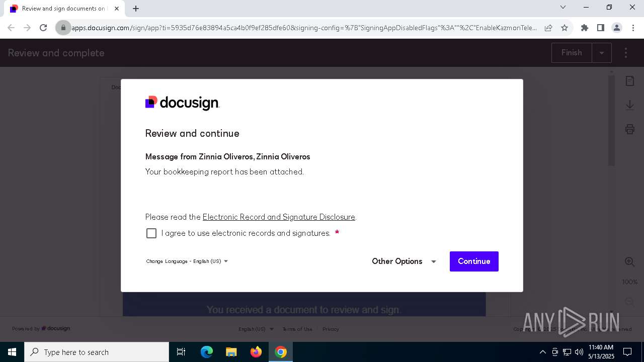Image resolution: width=644 pixels, height=362 pixels.
Task: Click the share page icon in address bar
Action: click(x=548, y=28)
